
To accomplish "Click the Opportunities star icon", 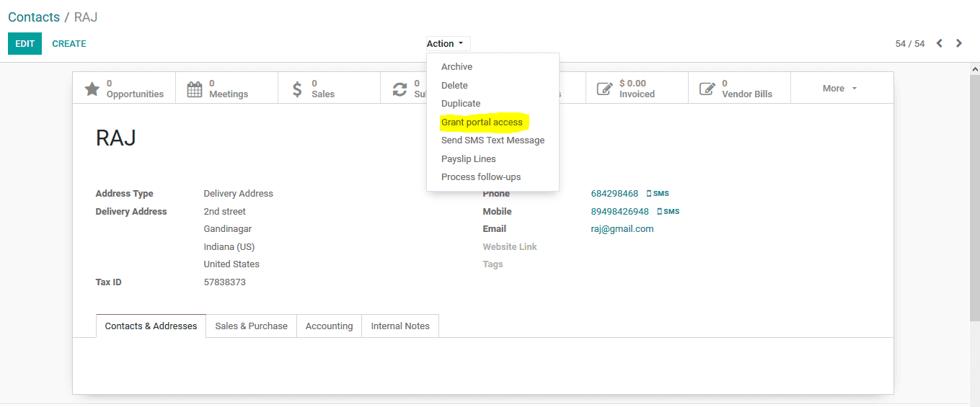I will click(92, 89).
